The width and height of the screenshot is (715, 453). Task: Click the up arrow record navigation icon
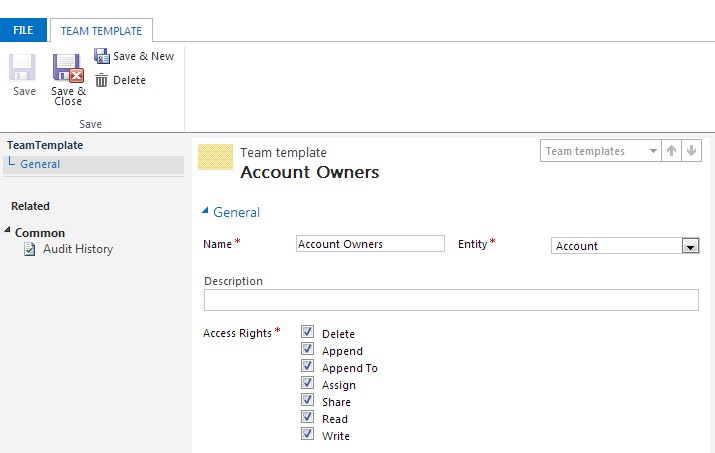coord(671,151)
